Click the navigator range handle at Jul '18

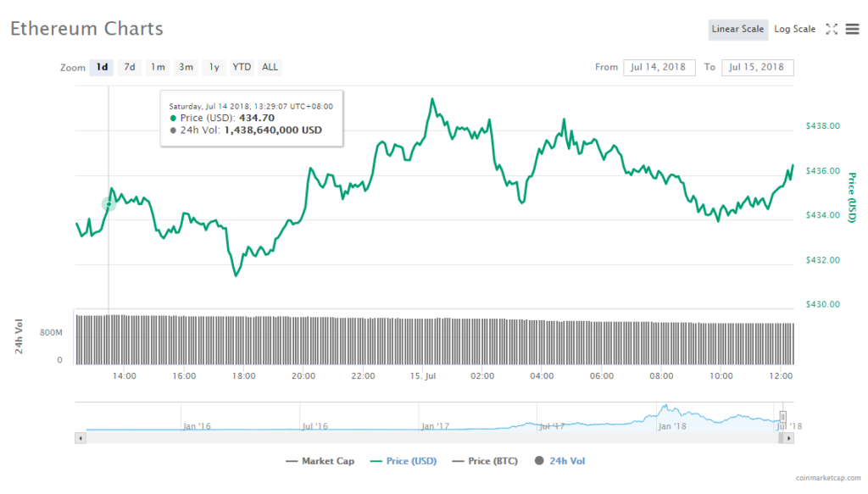point(783,416)
